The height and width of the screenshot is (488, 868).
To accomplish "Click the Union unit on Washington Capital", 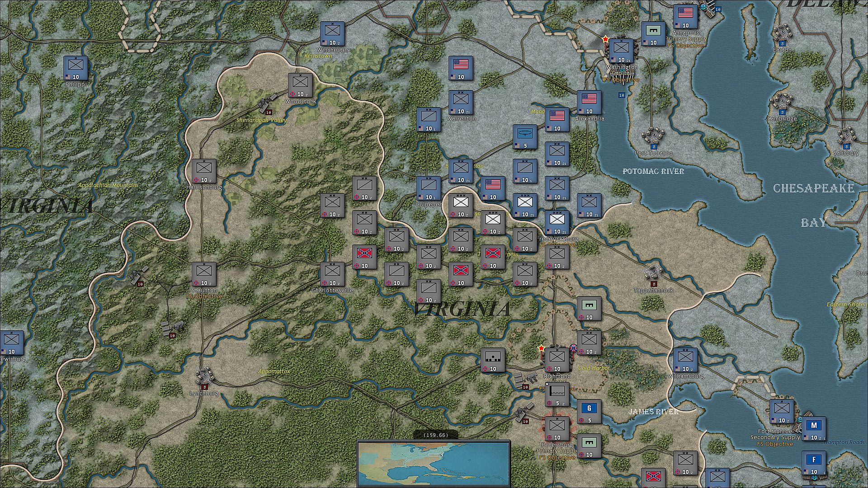I will (621, 51).
